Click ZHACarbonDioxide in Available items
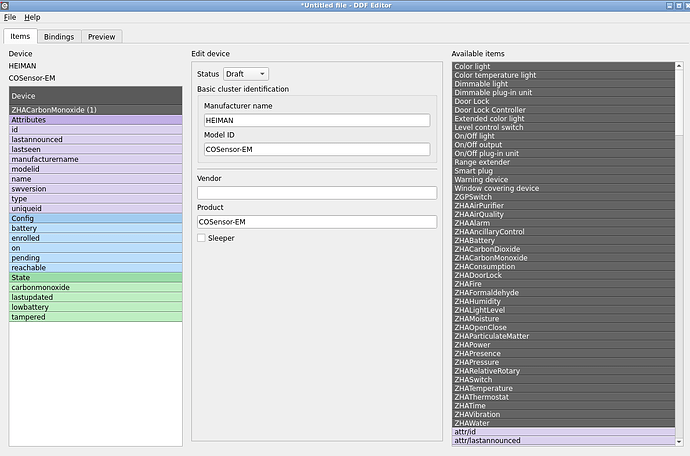690x456 pixels. (x=563, y=249)
